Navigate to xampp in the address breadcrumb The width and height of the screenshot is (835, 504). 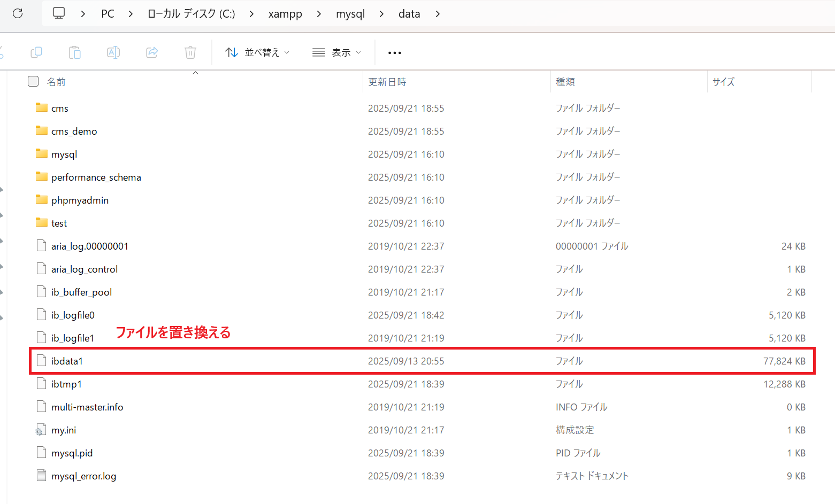(x=285, y=14)
